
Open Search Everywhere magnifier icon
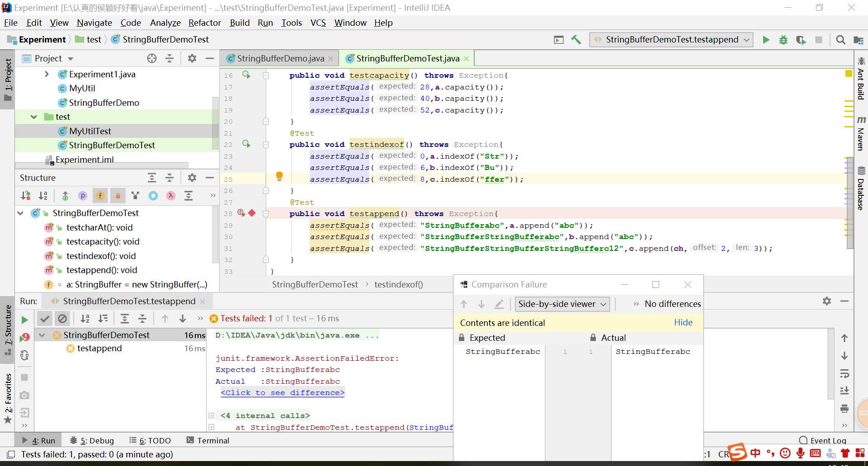(840, 40)
